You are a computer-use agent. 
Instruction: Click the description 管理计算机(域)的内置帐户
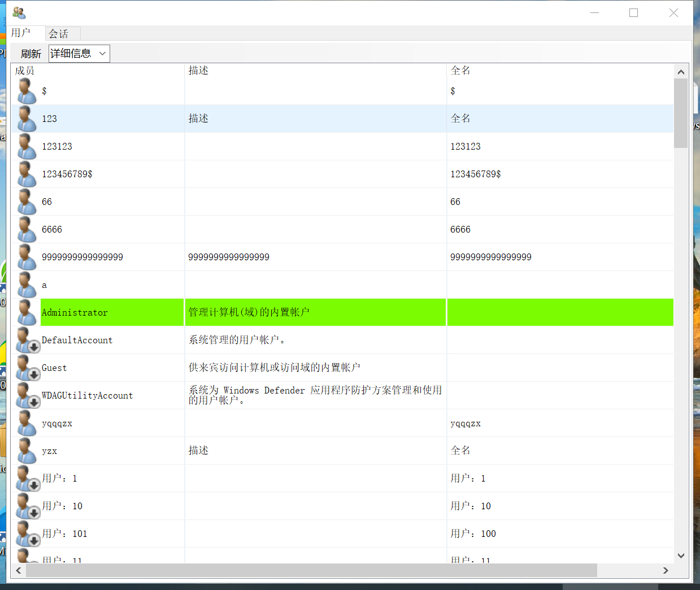(249, 312)
